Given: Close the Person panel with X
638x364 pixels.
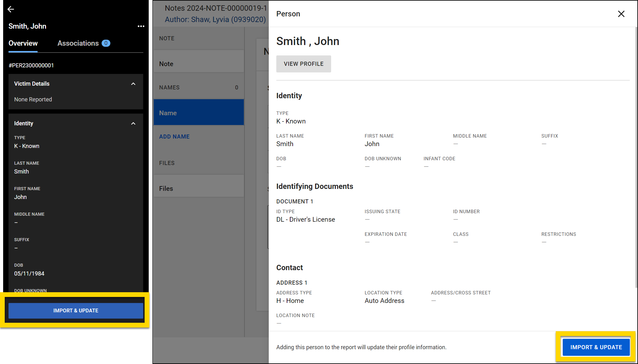Looking at the screenshot, I should tap(621, 14).
